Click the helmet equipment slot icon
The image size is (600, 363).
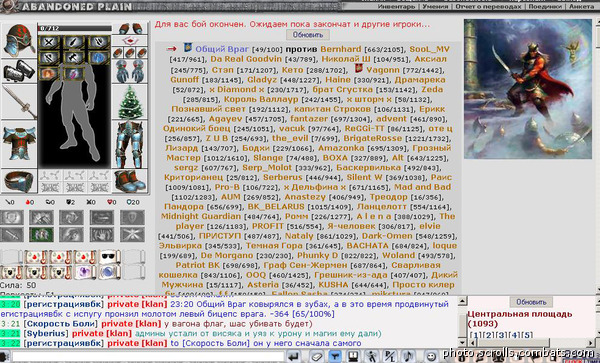pyautogui.click(x=19, y=41)
